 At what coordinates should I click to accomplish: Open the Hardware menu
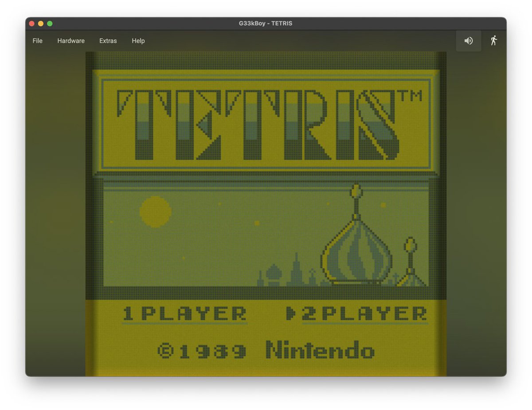coord(71,41)
